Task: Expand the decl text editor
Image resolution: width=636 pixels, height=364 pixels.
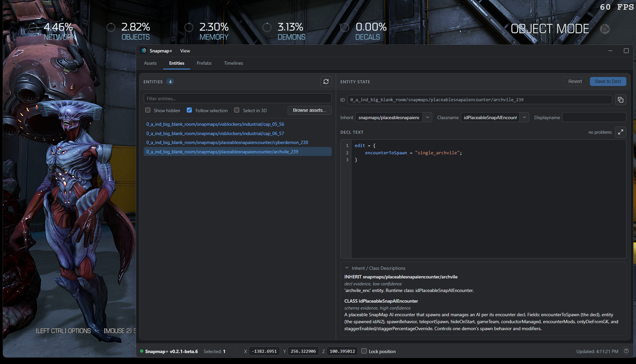Action: pyautogui.click(x=620, y=132)
